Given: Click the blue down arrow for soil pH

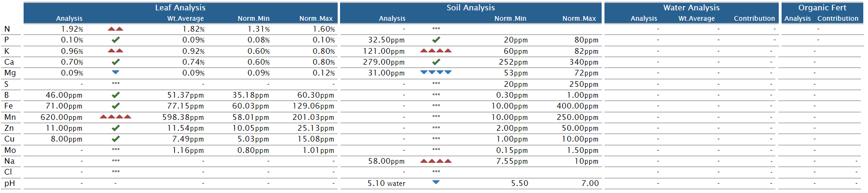Looking at the screenshot, I should click(x=436, y=182).
